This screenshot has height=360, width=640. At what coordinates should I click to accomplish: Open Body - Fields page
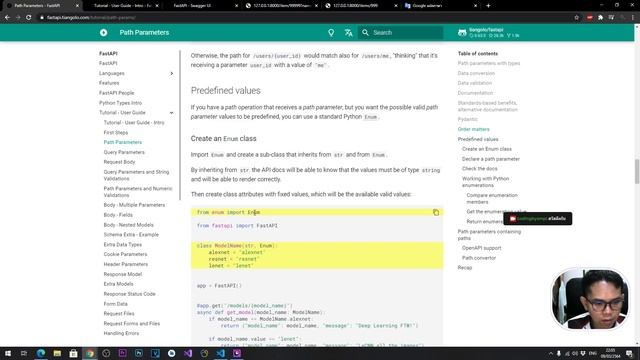pyautogui.click(x=118, y=215)
